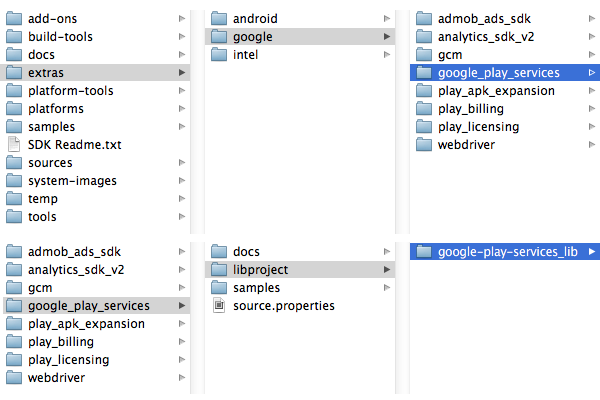Click the system-images folder icon

click(14, 180)
